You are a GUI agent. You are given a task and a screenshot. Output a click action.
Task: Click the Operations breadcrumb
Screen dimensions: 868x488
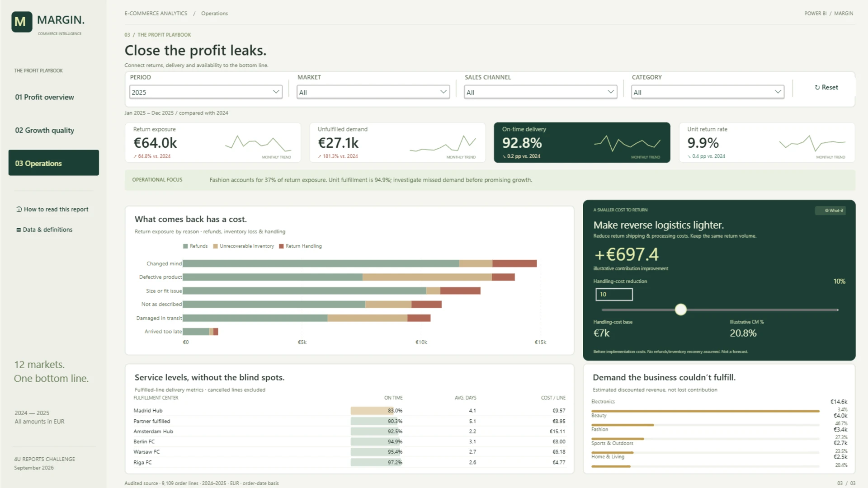(x=214, y=14)
